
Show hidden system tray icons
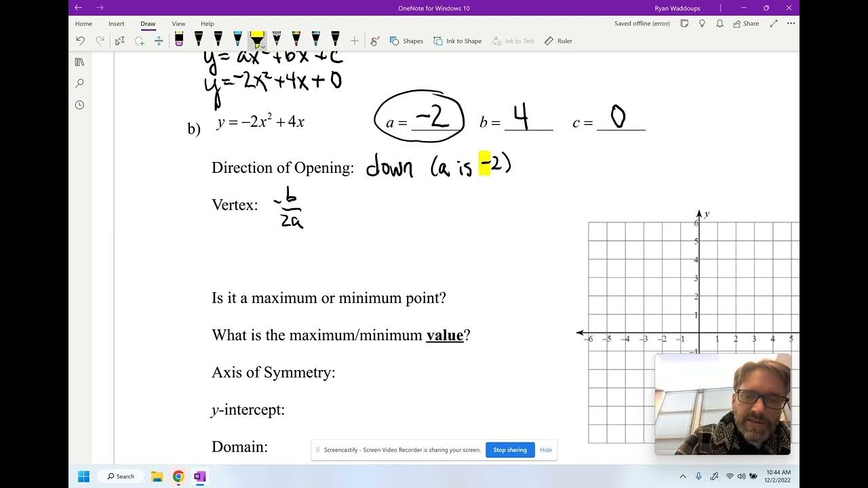[x=683, y=476]
